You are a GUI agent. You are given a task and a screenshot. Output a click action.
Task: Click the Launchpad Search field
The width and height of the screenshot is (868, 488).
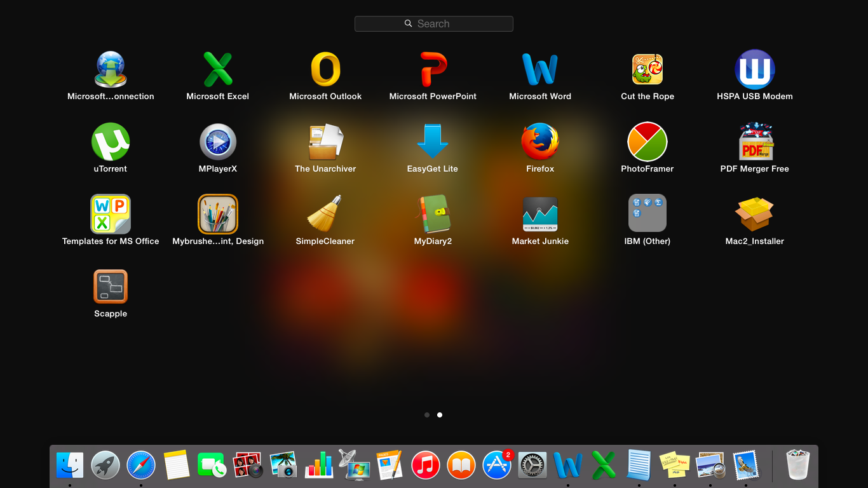click(x=434, y=24)
